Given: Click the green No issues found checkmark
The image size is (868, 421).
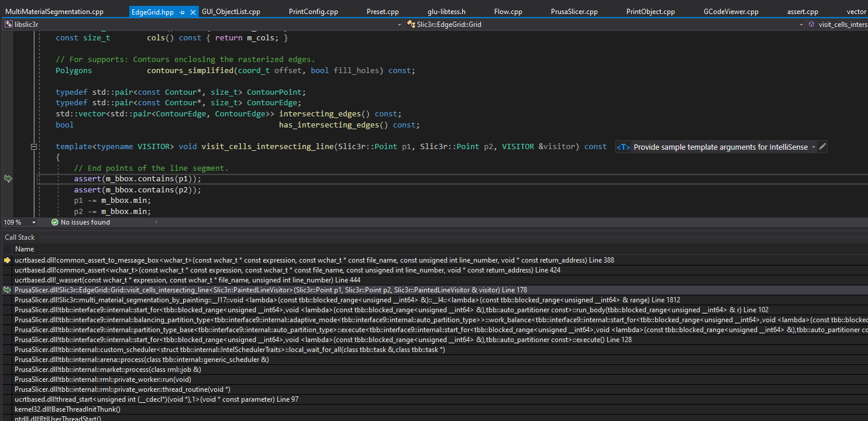Looking at the screenshot, I should (54, 222).
